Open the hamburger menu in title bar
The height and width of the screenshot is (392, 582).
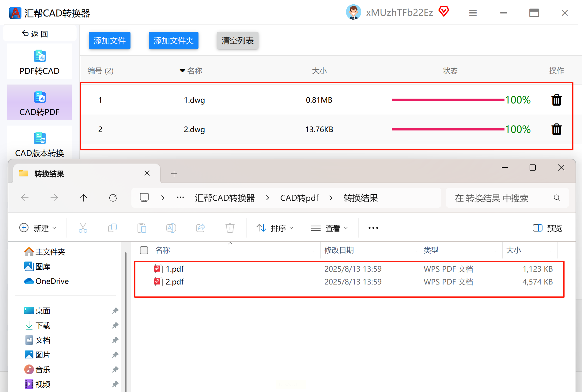click(x=473, y=13)
